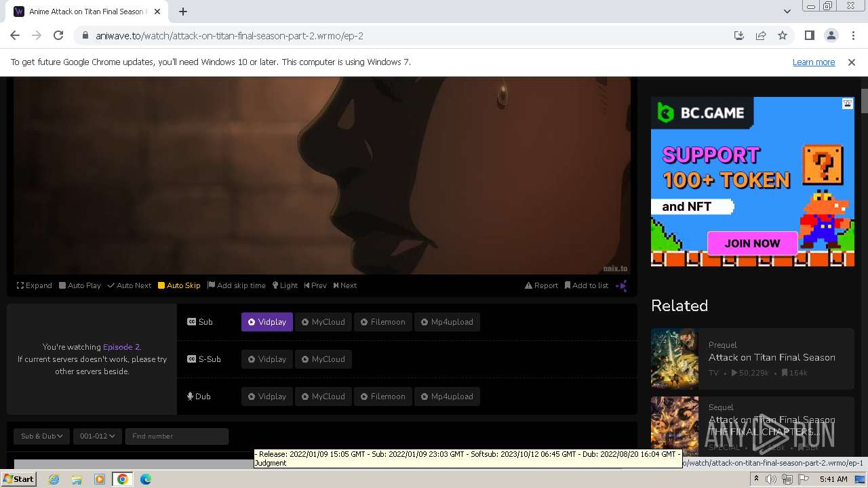Click the taskbar clock 5:41 AM
The image size is (868, 488).
click(833, 479)
